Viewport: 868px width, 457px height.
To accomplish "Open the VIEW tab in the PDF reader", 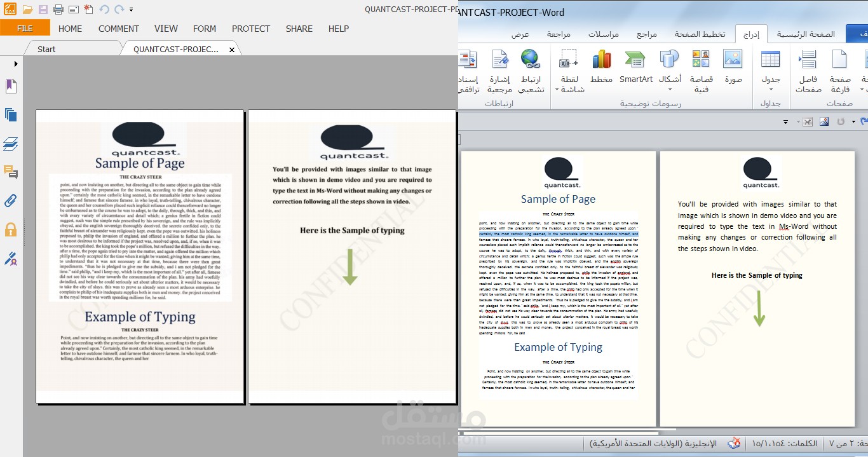I will tap(166, 29).
